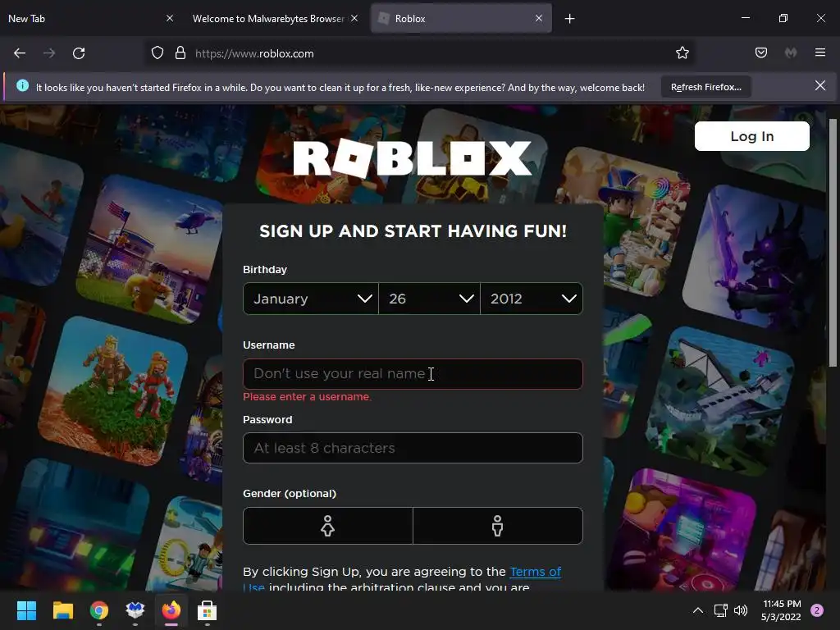Open the Terms of Use link
The width and height of the screenshot is (840, 630).
point(535,572)
